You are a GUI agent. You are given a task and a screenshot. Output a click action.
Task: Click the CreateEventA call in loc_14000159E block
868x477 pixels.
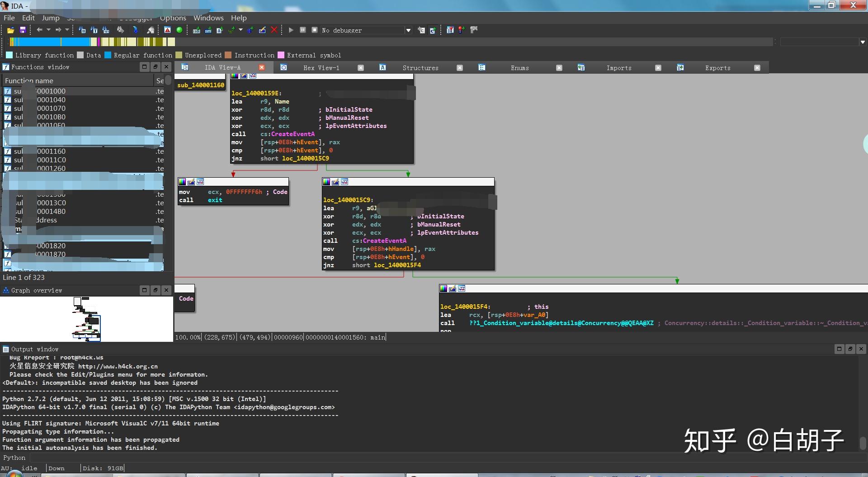click(292, 134)
